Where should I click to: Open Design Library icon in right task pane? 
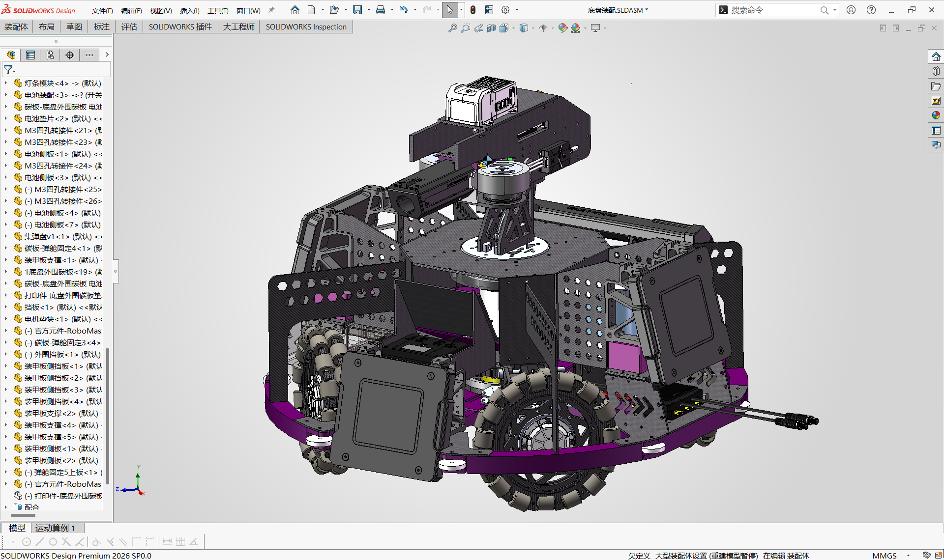tap(936, 71)
